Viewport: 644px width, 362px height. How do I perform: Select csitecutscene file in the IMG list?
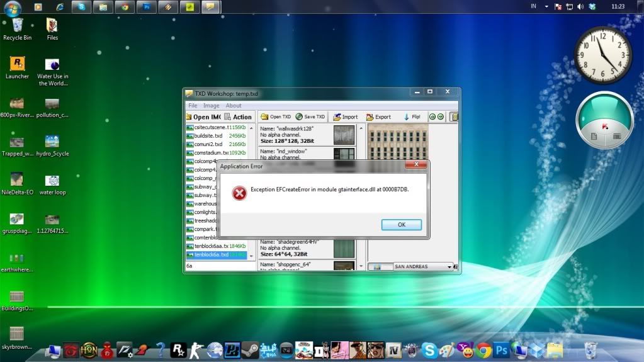[x=217, y=127]
